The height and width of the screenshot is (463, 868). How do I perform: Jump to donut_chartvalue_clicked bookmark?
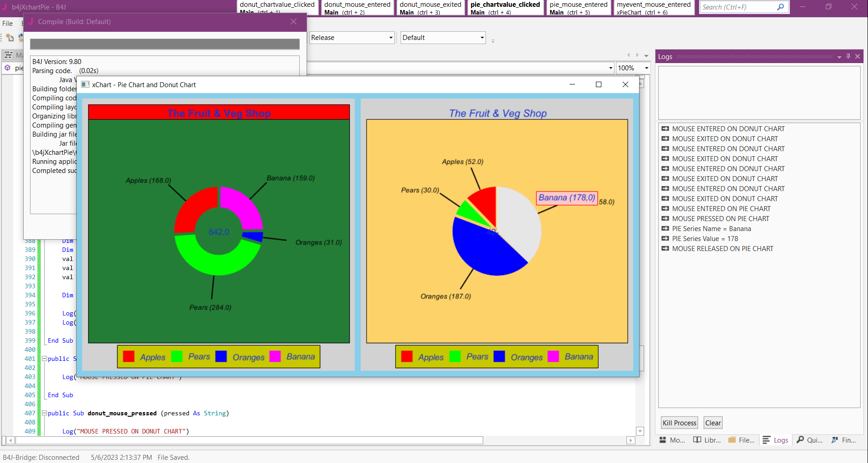coord(277,7)
